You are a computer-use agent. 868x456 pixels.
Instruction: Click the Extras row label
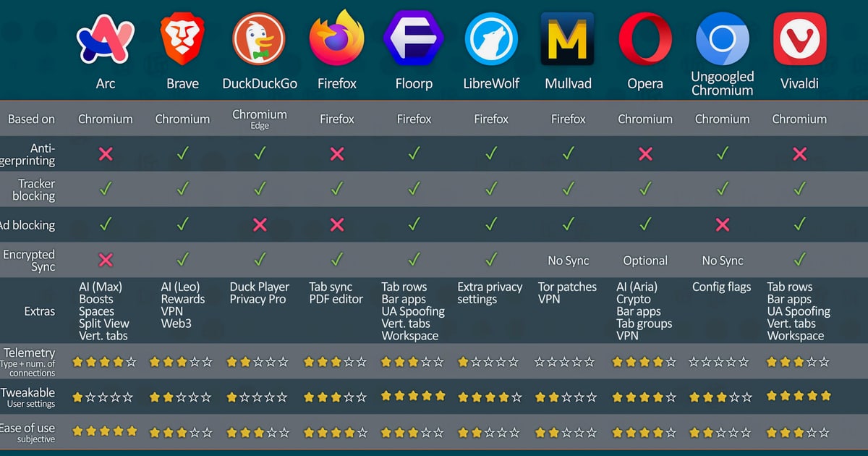(39, 311)
